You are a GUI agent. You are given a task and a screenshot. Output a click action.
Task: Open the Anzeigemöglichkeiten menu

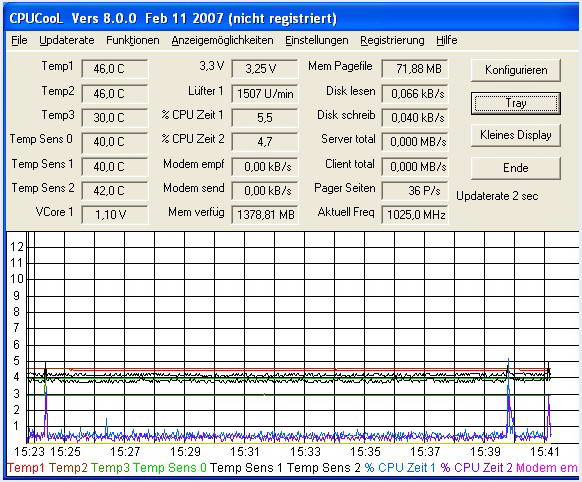coord(222,40)
